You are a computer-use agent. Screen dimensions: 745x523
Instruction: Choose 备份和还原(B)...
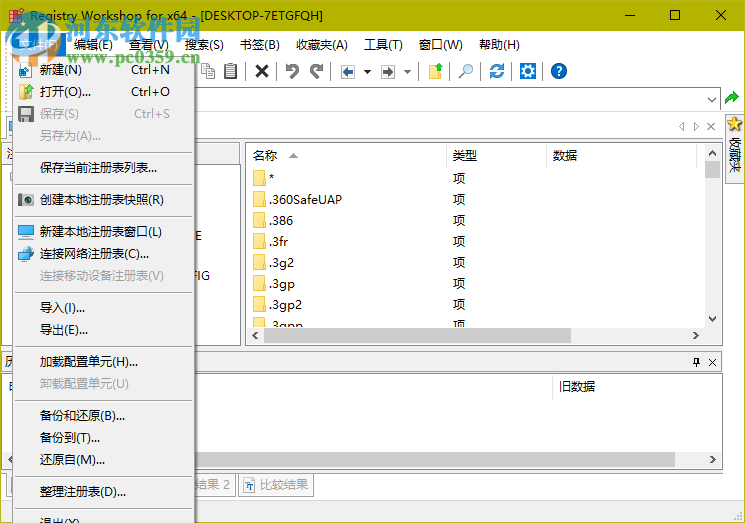[x=104, y=416]
